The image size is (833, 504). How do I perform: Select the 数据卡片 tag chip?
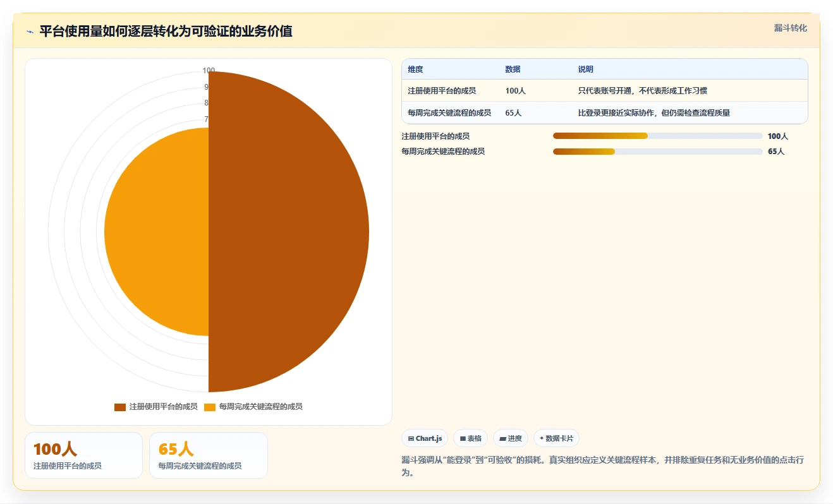coord(556,438)
